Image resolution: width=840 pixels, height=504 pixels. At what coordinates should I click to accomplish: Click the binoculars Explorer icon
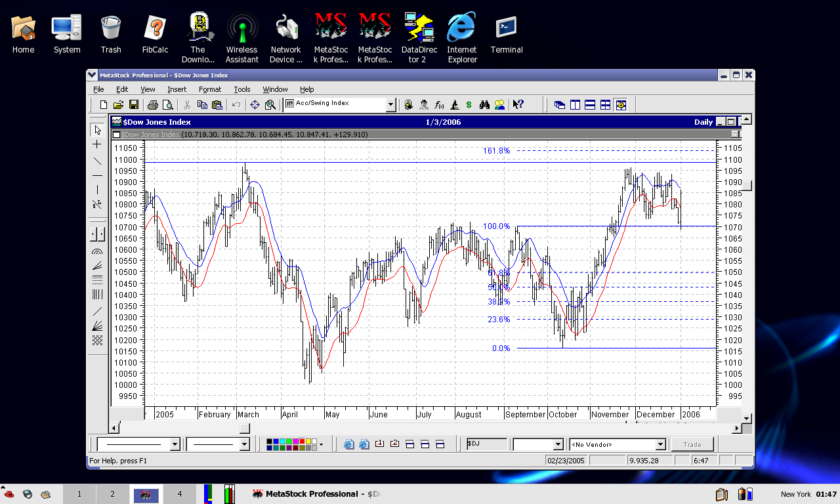tap(485, 104)
